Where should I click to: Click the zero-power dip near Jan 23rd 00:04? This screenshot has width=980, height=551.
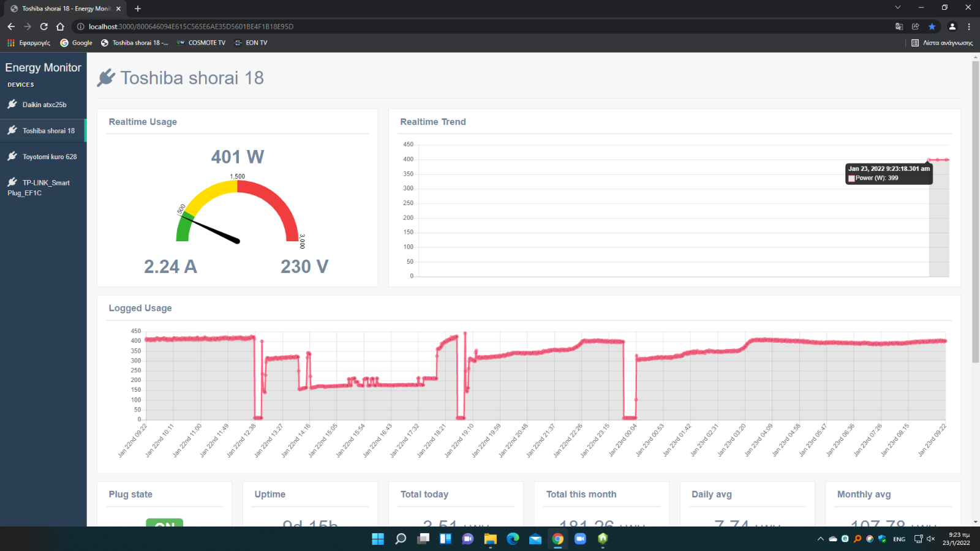tap(630, 418)
